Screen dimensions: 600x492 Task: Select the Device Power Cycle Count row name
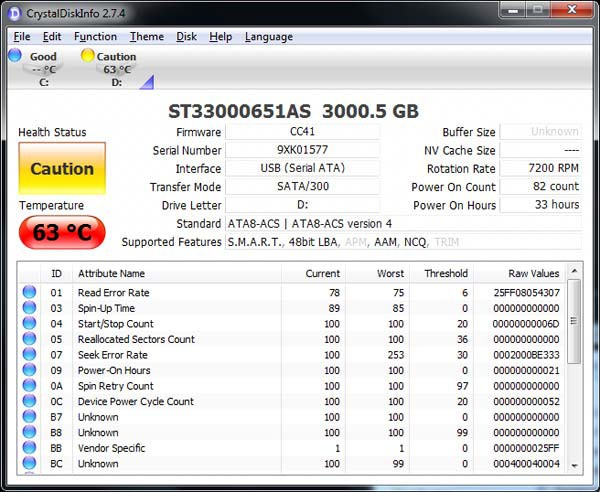click(x=136, y=401)
